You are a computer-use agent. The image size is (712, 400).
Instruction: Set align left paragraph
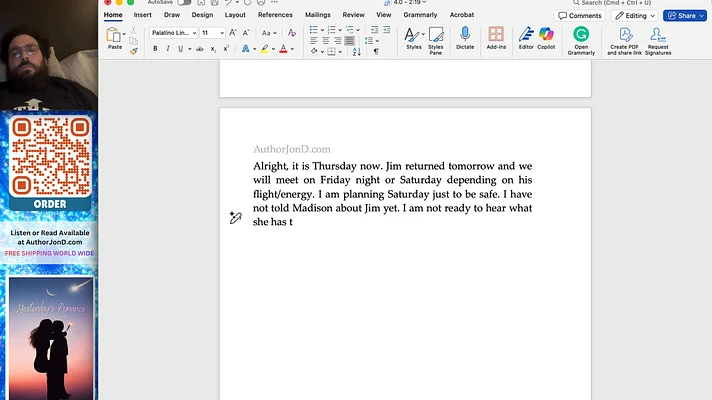(314, 40)
